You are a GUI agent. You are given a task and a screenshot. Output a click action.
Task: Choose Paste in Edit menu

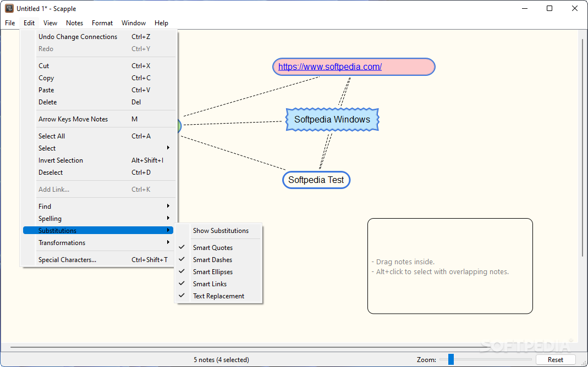point(98,90)
